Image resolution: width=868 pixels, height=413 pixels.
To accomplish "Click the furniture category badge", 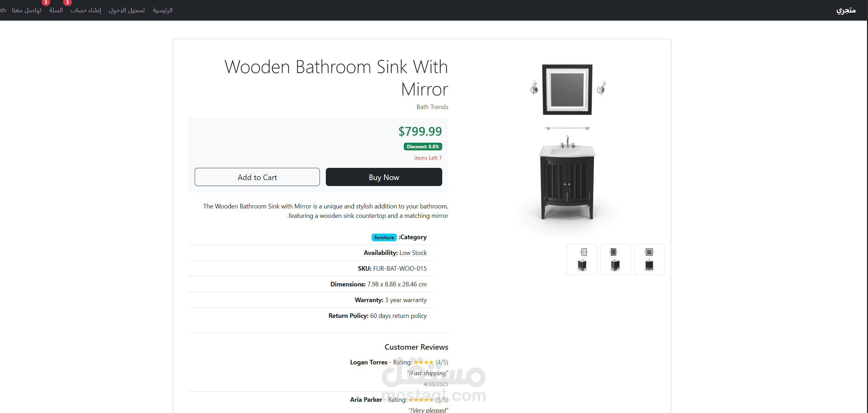I will click(x=384, y=237).
